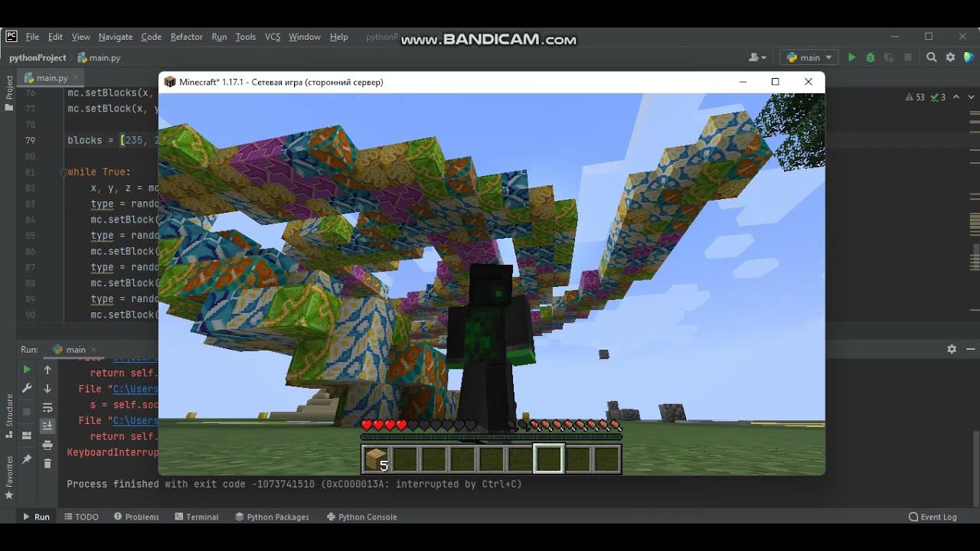Start debugging with the green bug icon
The image size is (980, 551).
pyautogui.click(x=871, y=57)
